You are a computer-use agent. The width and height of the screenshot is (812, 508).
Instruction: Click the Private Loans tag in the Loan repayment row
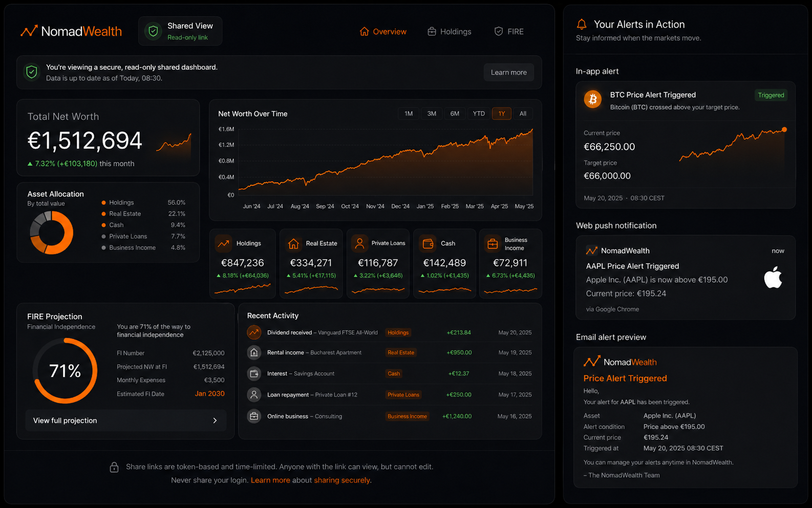pos(403,394)
